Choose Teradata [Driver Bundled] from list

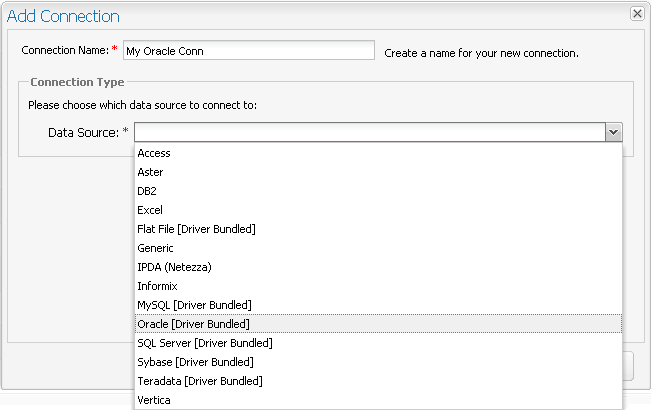coord(200,381)
